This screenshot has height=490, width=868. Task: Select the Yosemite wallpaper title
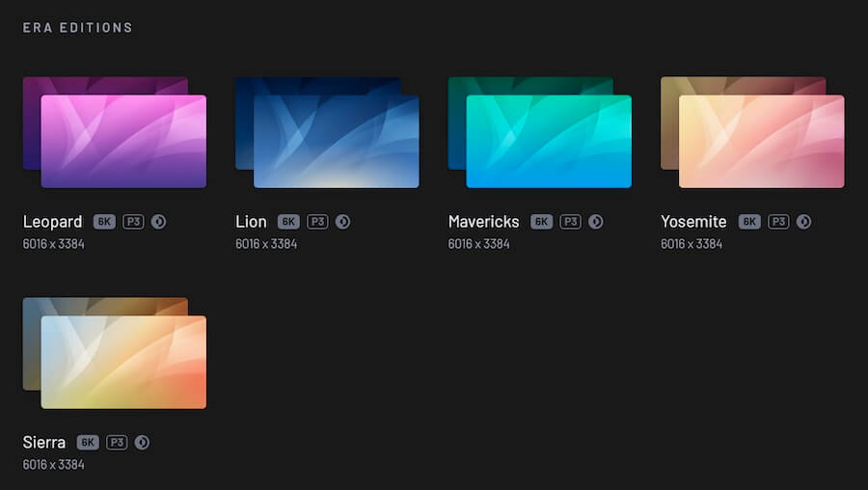(693, 222)
